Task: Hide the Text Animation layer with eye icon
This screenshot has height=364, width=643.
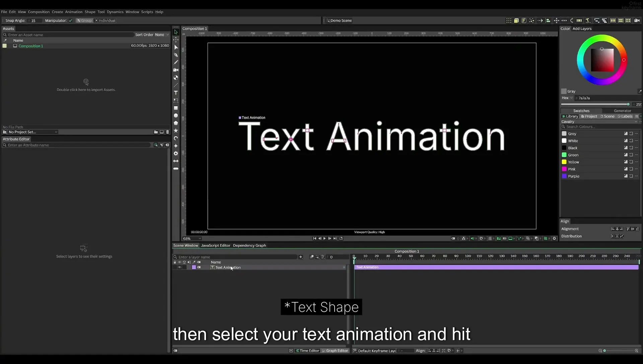Action: tap(180, 267)
